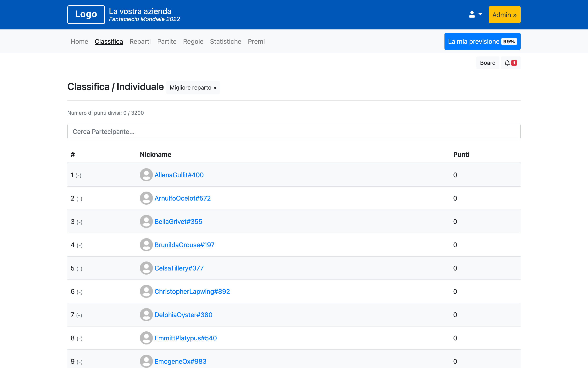Open CelsaTillery#377 profile link
588x368 pixels.
[x=179, y=268]
